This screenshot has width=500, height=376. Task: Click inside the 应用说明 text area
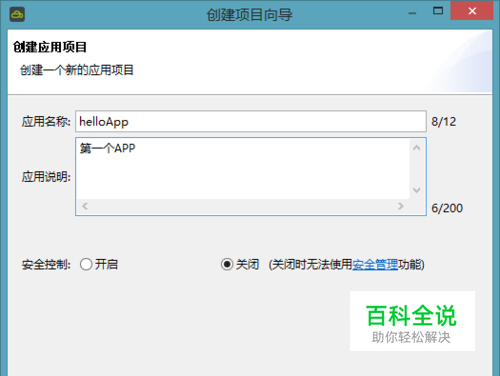243,169
